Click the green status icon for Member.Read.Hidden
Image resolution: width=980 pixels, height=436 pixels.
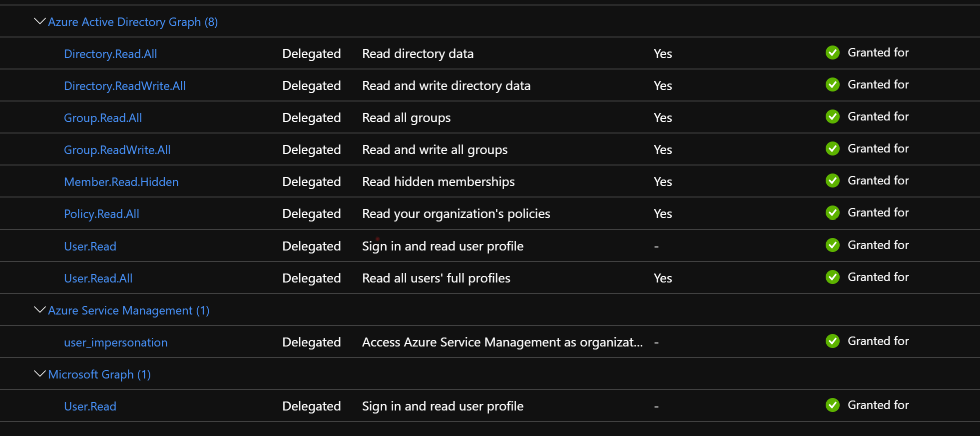coord(833,180)
